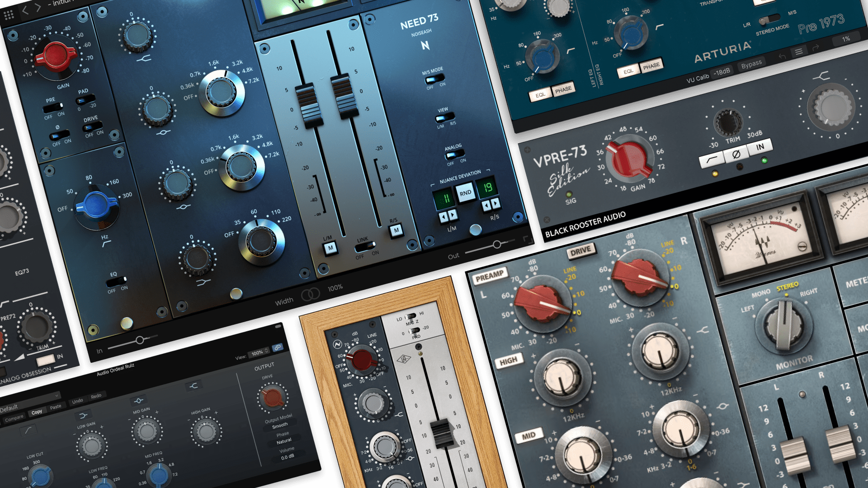Open the View 100% size selector
Image resolution: width=868 pixels, height=488 pixels.
(x=259, y=352)
